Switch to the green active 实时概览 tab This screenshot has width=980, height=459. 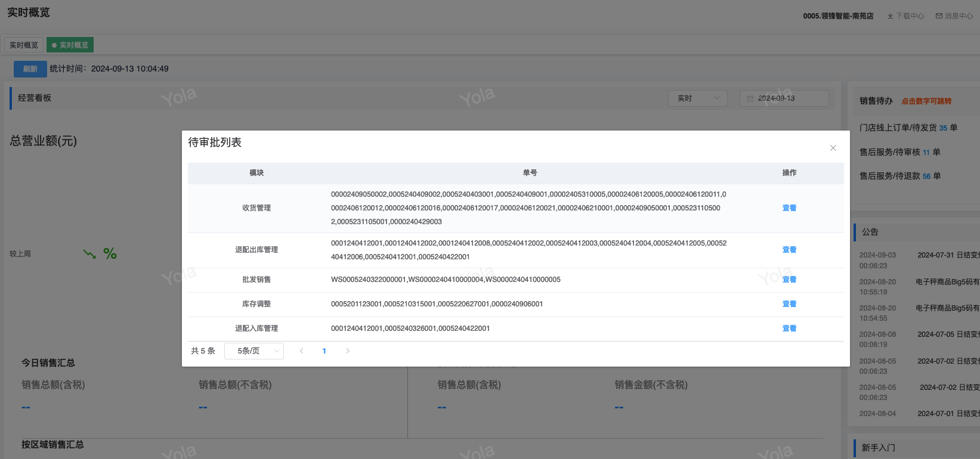coord(70,45)
